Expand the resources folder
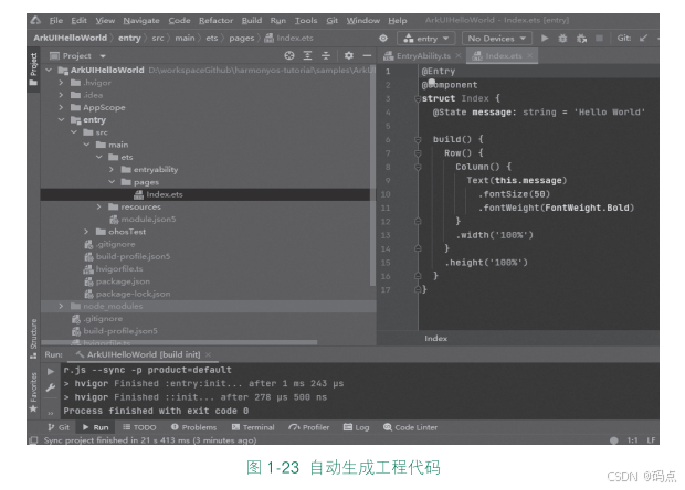This screenshot has height=490, width=685. (99, 207)
